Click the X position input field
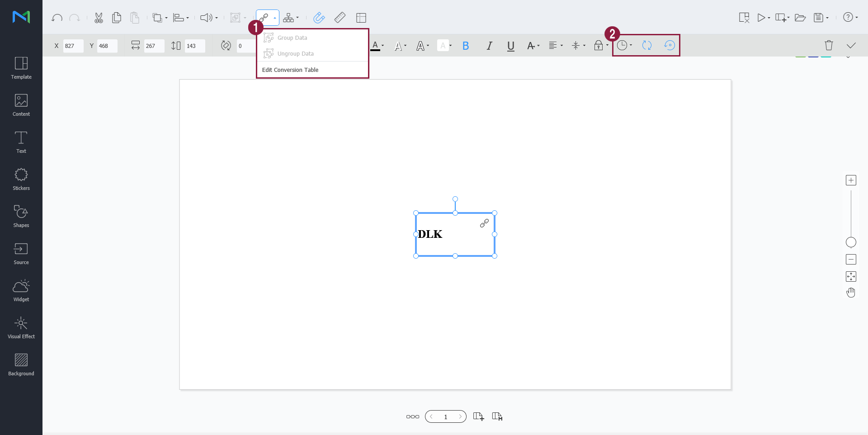 [73, 46]
